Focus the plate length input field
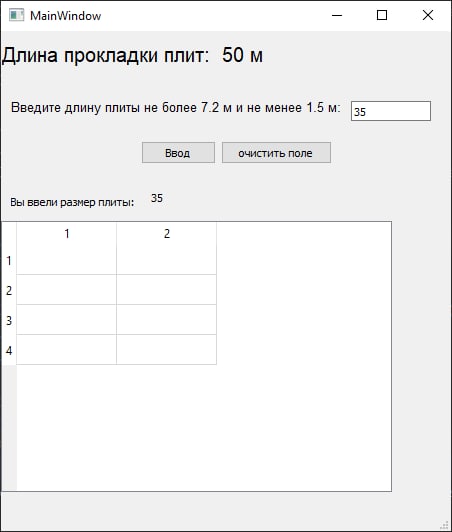This screenshot has width=452, height=532. 391,111
